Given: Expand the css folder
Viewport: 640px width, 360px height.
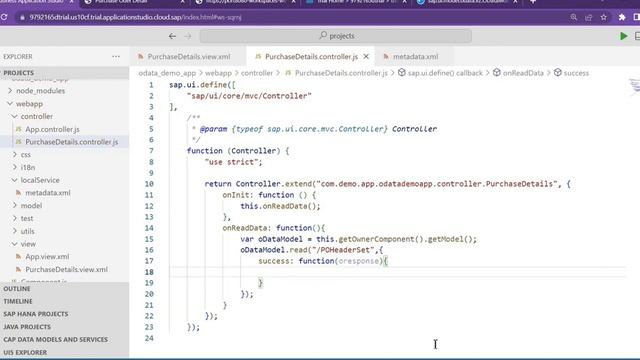Looking at the screenshot, I should pyautogui.click(x=25, y=155).
